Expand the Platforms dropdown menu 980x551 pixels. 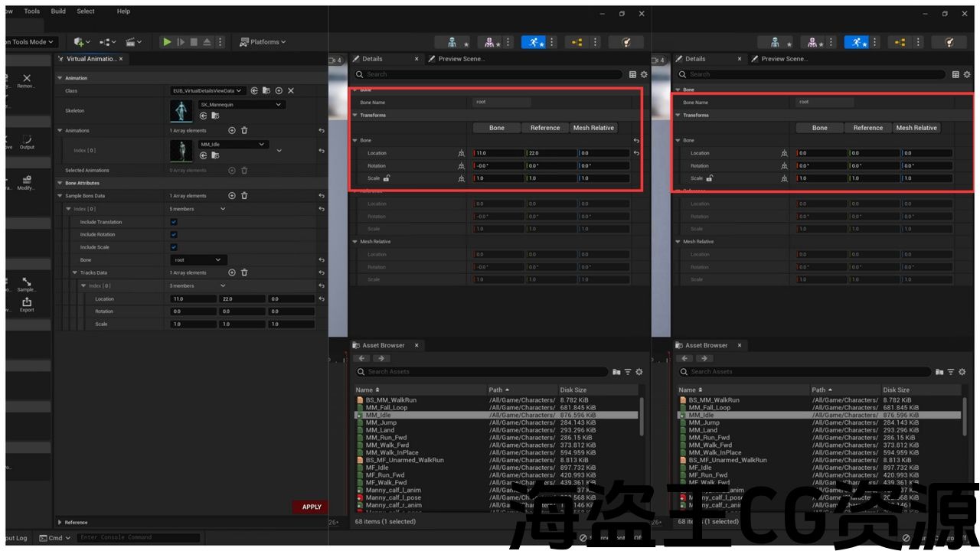(x=263, y=42)
